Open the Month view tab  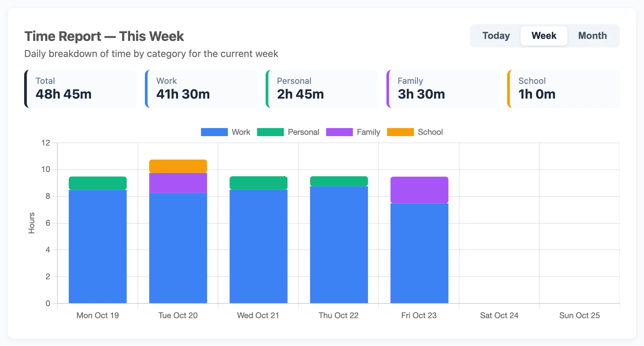coord(592,36)
